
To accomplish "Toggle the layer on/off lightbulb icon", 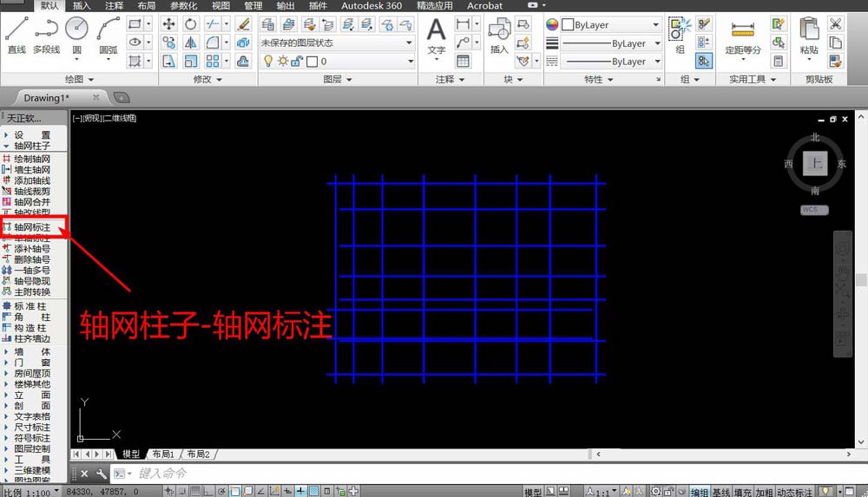I will point(268,61).
